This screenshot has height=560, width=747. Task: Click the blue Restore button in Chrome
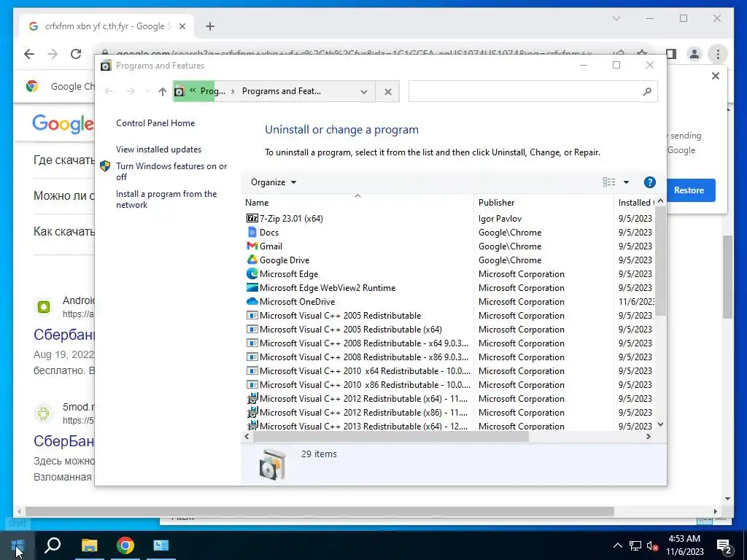[x=689, y=190]
